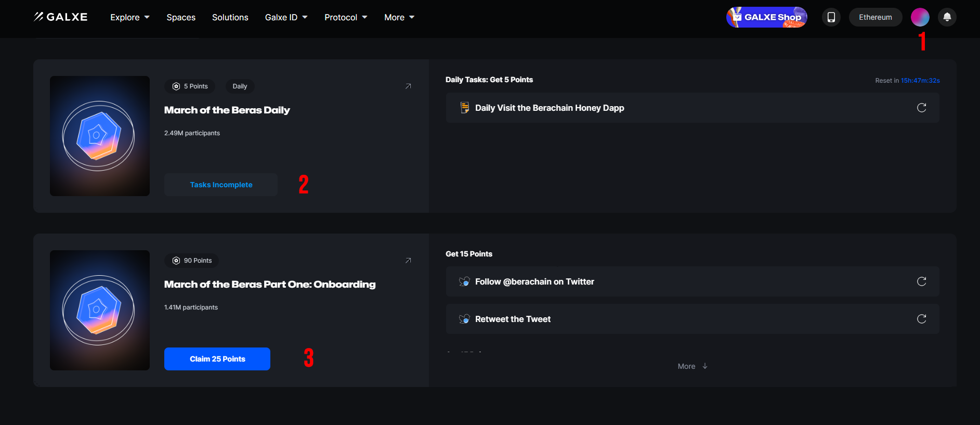
Task: Select Follow @berachain on Twitter task
Action: point(692,281)
